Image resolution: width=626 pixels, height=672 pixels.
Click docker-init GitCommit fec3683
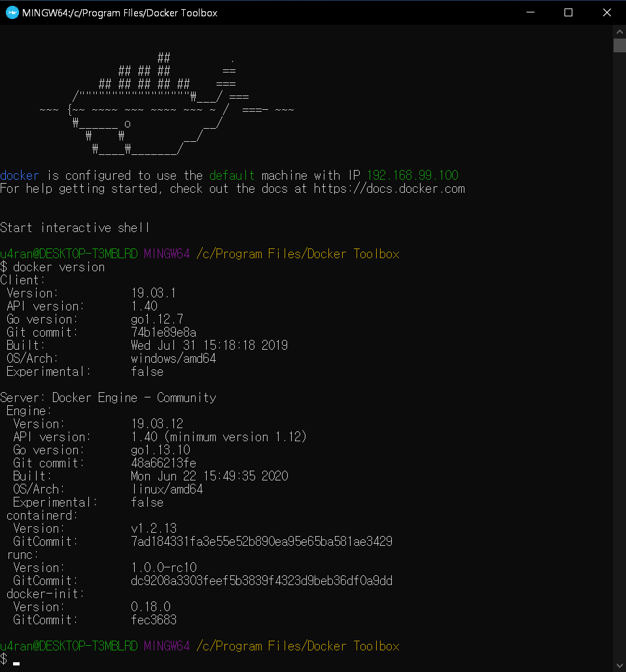154,620
